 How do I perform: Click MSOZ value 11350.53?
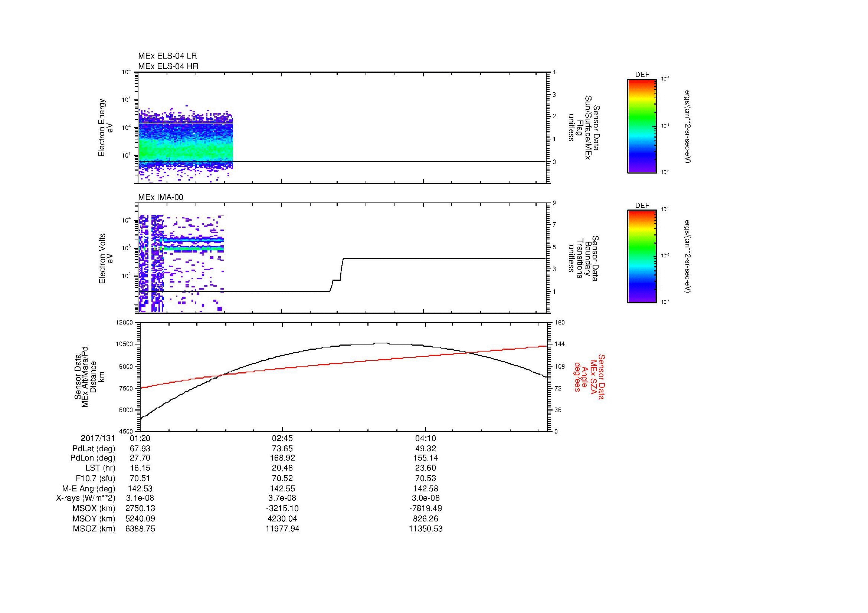(x=426, y=529)
